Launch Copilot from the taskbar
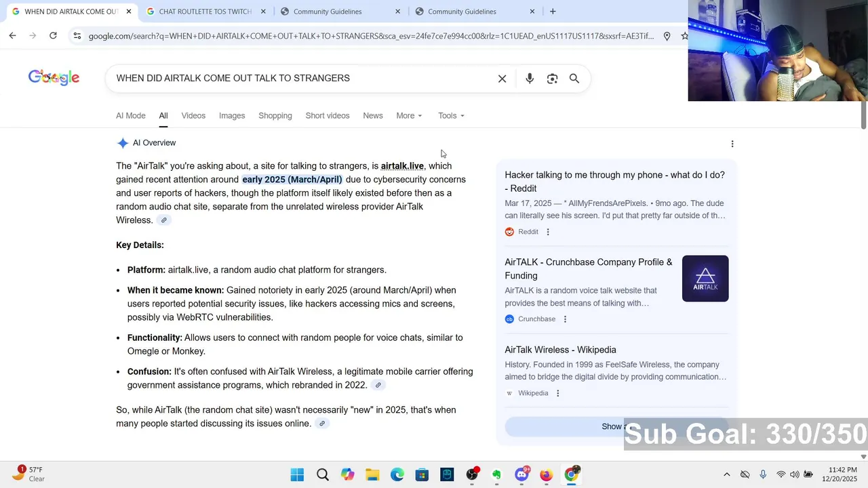868x488 pixels. (347, 474)
